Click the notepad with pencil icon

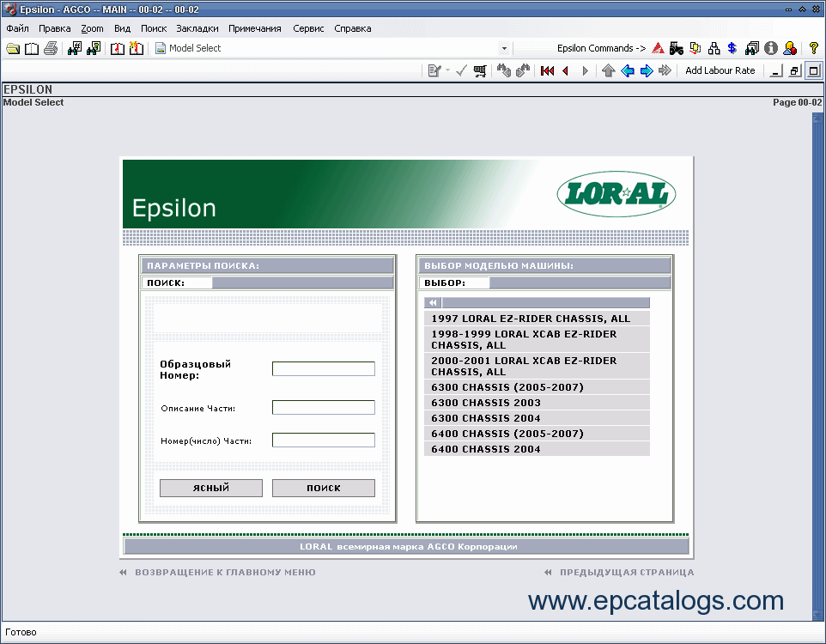tap(434, 70)
